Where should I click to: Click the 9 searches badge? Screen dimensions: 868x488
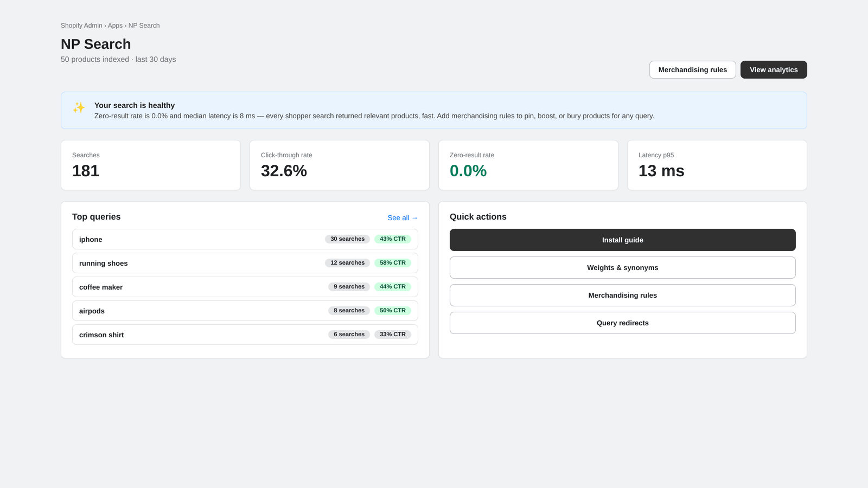[349, 287]
